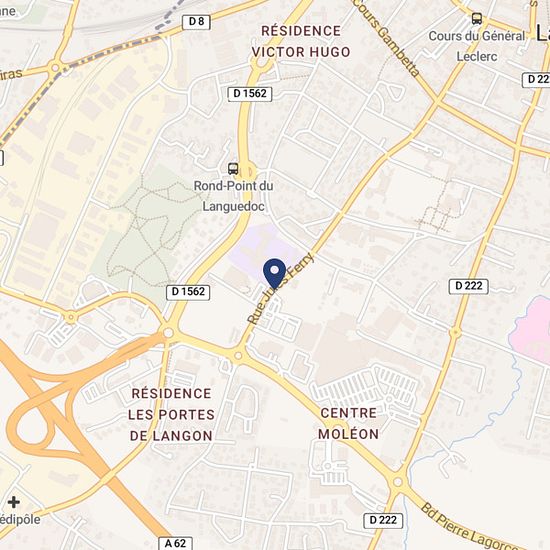Screen dimensions: 550x550
Task: Click the D 222 badge near Bd Pierre Lagorce
Action: tap(383, 520)
